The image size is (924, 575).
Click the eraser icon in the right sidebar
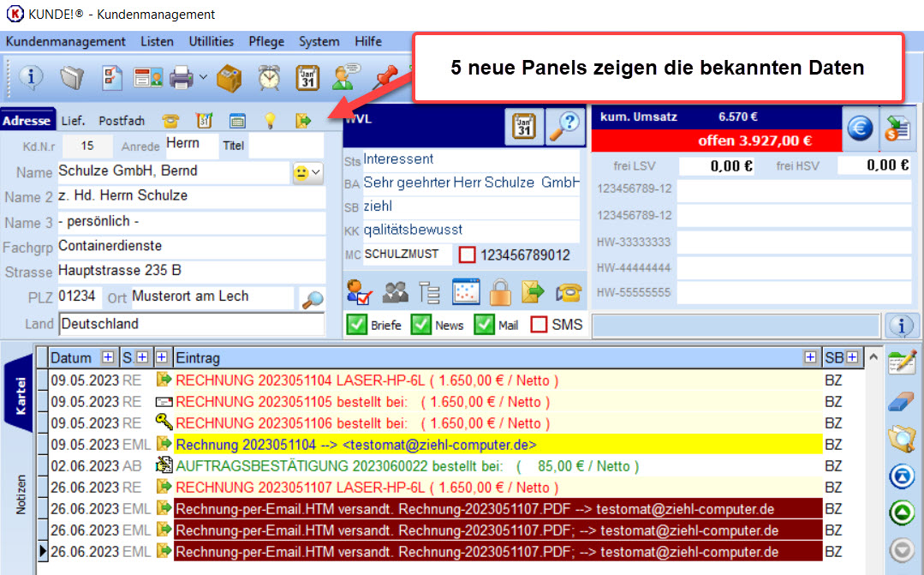coord(901,401)
